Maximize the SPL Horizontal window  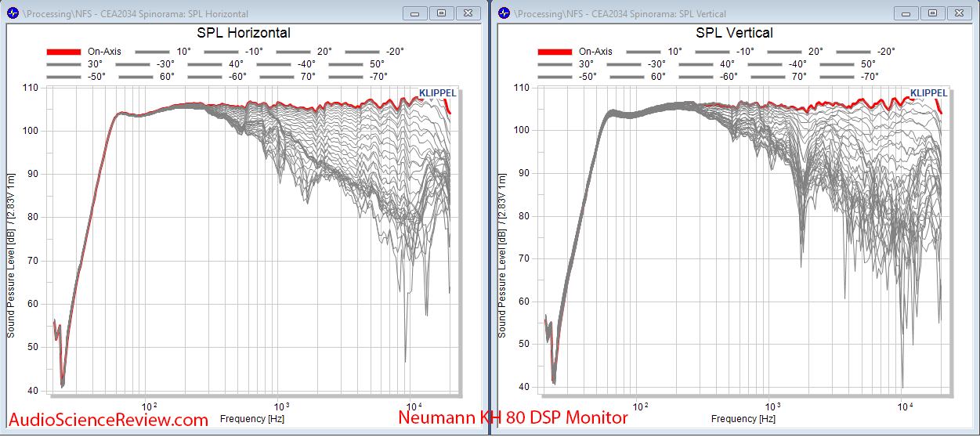coord(442,13)
